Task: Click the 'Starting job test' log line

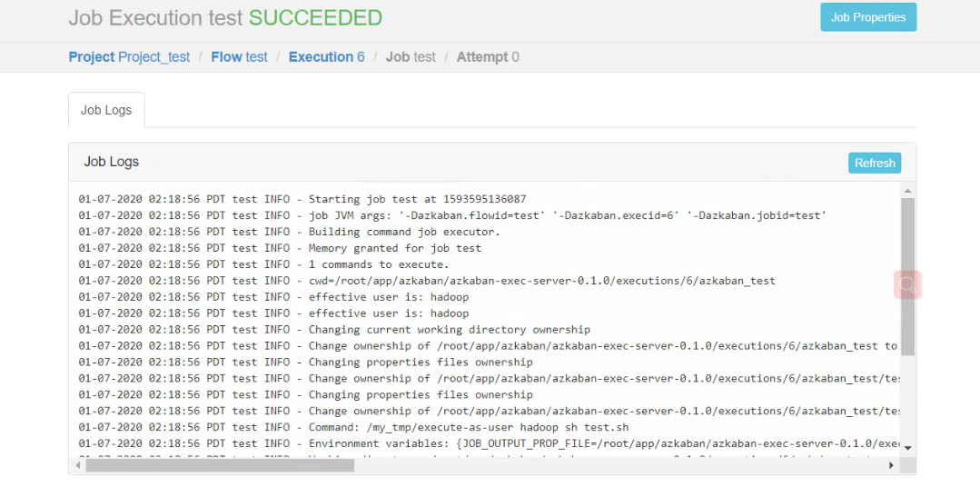Action: click(x=302, y=199)
